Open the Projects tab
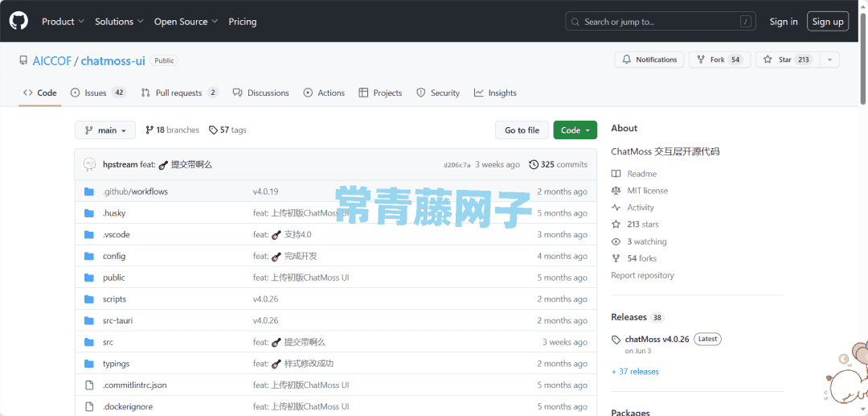The width and height of the screenshot is (868, 416). click(380, 93)
